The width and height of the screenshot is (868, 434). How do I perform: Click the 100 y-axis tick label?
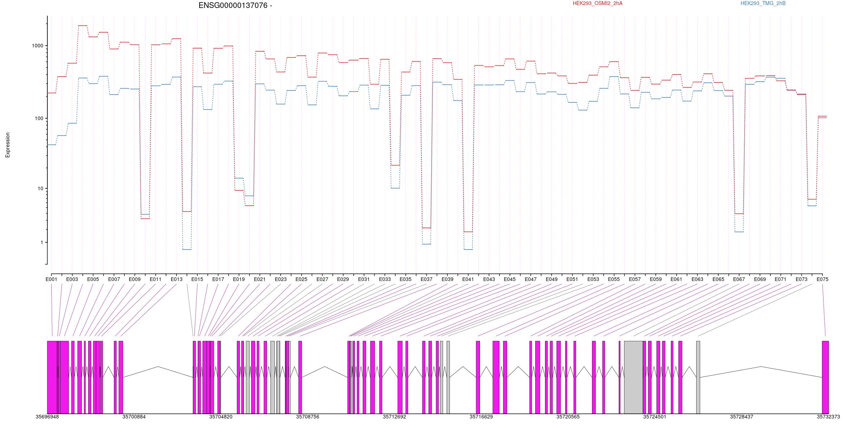(39, 118)
